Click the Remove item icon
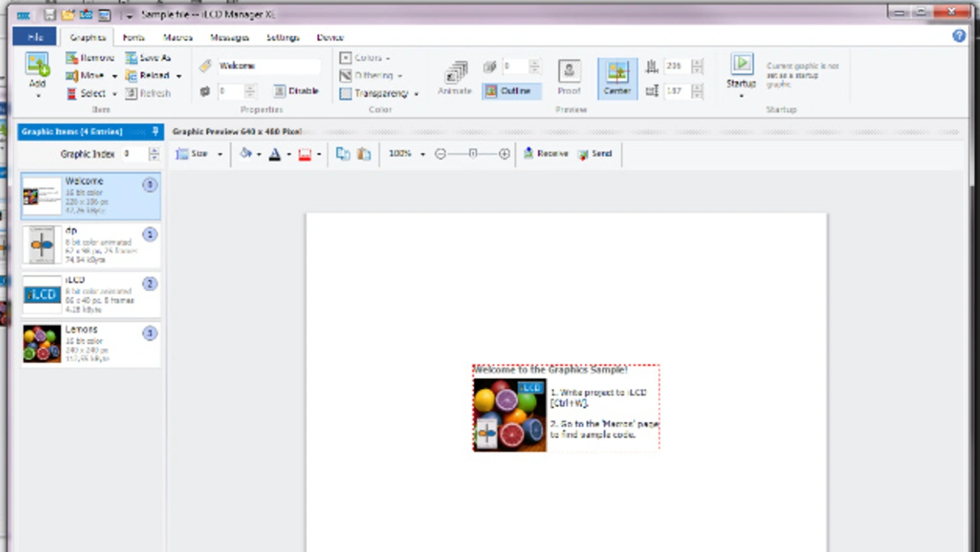The height and width of the screenshot is (552, 980). (x=72, y=58)
